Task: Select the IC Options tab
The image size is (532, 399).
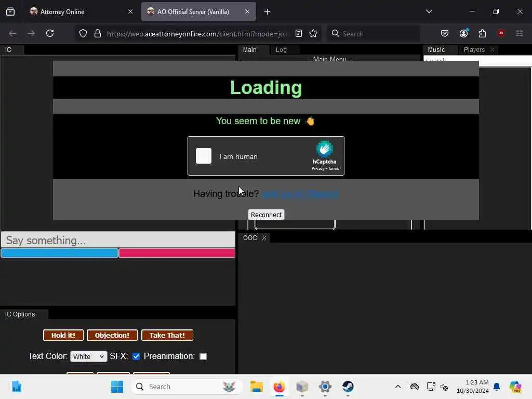Action: (20, 314)
